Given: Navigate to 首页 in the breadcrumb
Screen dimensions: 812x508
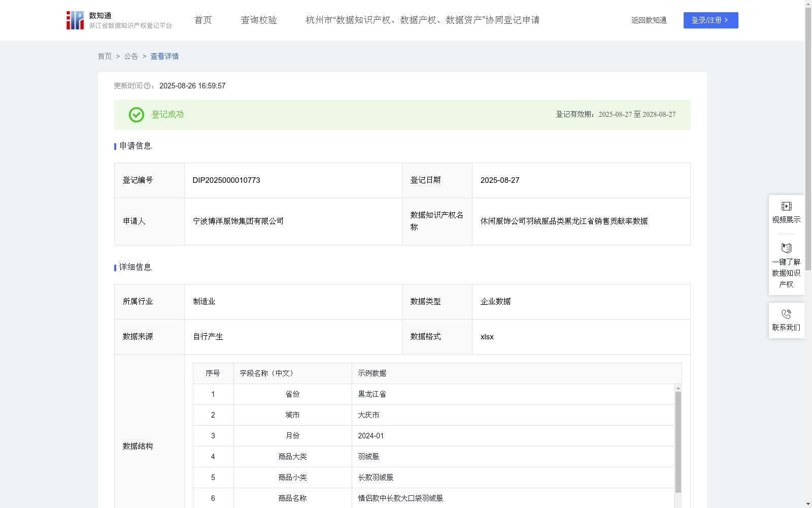Looking at the screenshot, I should pos(105,56).
